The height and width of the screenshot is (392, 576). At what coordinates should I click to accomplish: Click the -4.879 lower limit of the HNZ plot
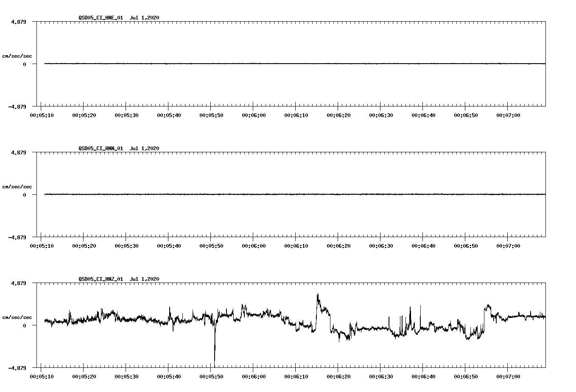pyautogui.click(x=17, y=368)
